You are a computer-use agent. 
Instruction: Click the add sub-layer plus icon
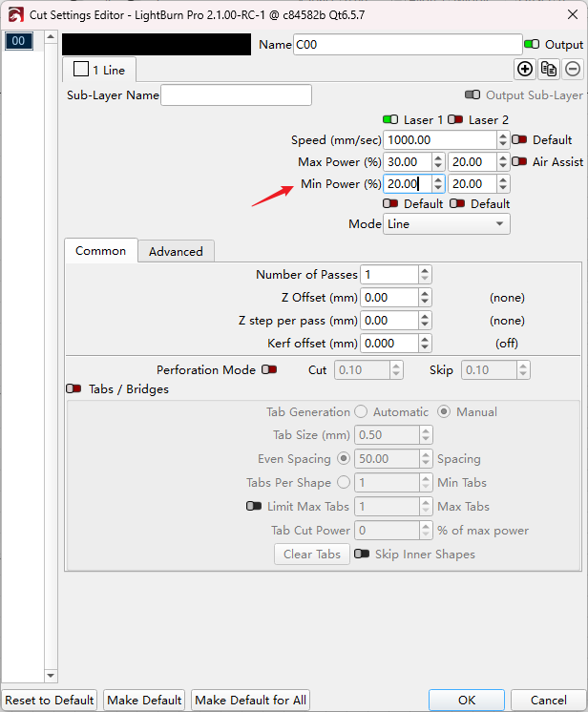pos(524,69)
